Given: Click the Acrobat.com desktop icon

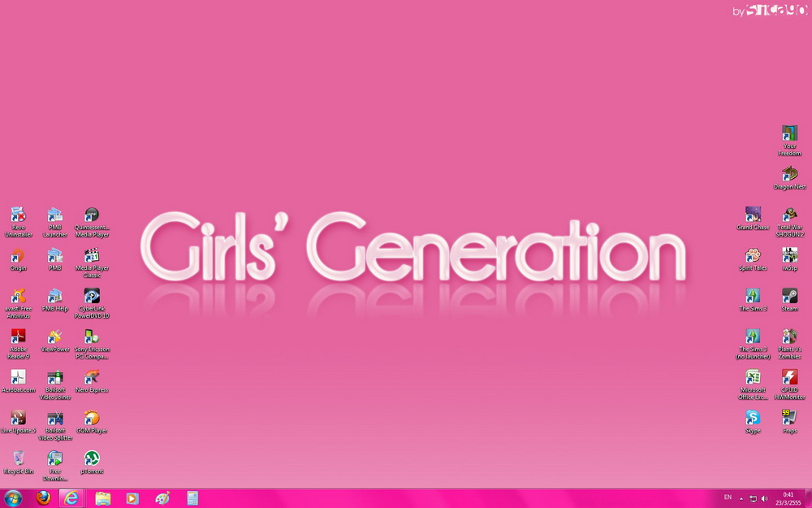Looking at the screenshot, I should [x=18, y=381].
